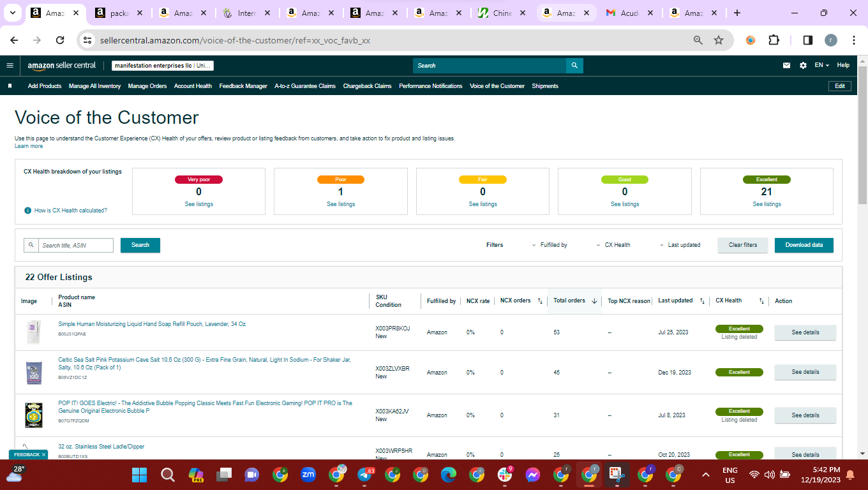See details for the Simple Human Hand Soap listing
Screen dimensions: 868x490
[805, 332]
